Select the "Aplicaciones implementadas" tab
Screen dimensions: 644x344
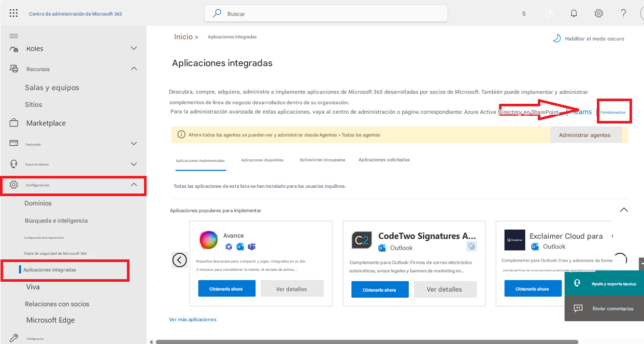point(201,161)
